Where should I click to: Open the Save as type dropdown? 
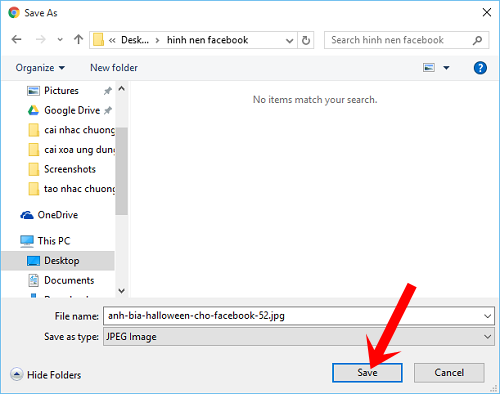tap(299, 337)
